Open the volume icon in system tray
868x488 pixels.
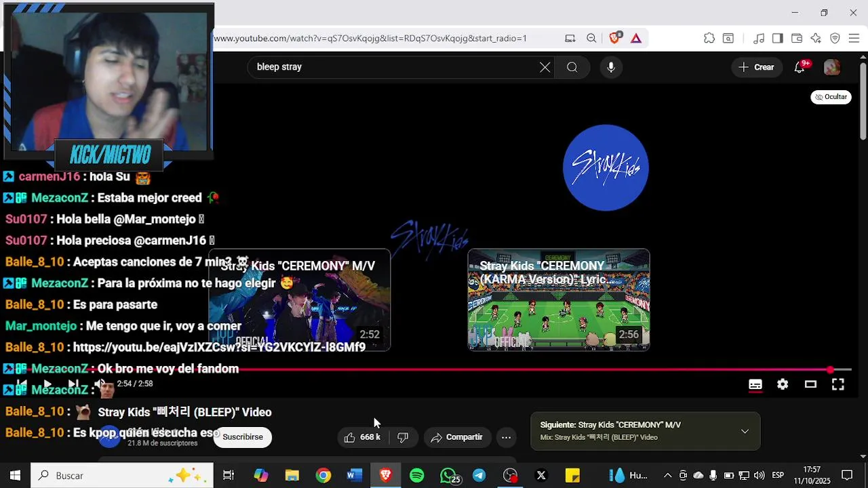click(759, 476)
